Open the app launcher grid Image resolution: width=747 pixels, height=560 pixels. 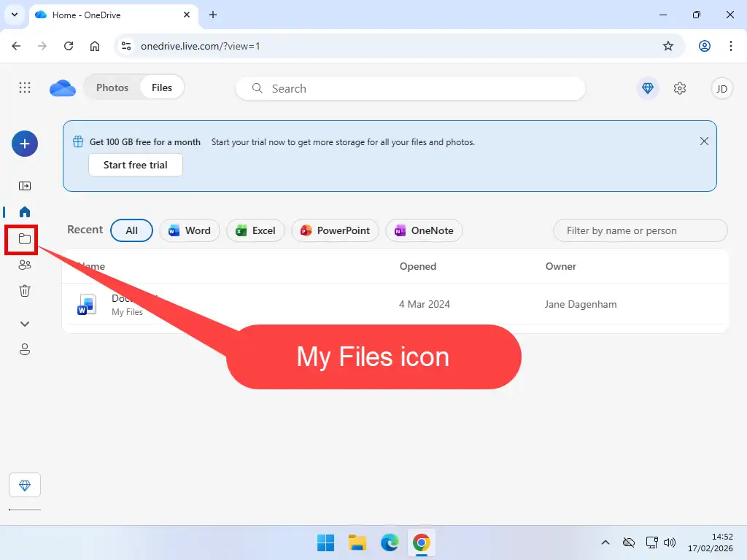pos(24,87)
